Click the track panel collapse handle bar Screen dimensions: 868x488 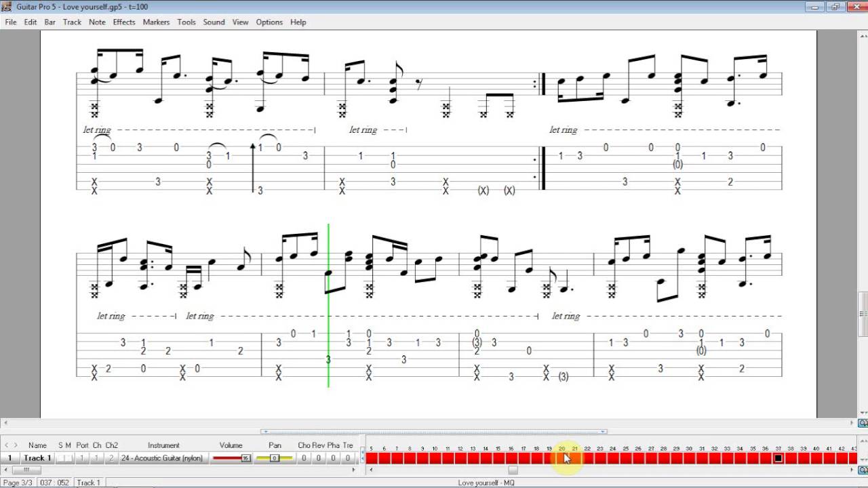tap(434, 431)
